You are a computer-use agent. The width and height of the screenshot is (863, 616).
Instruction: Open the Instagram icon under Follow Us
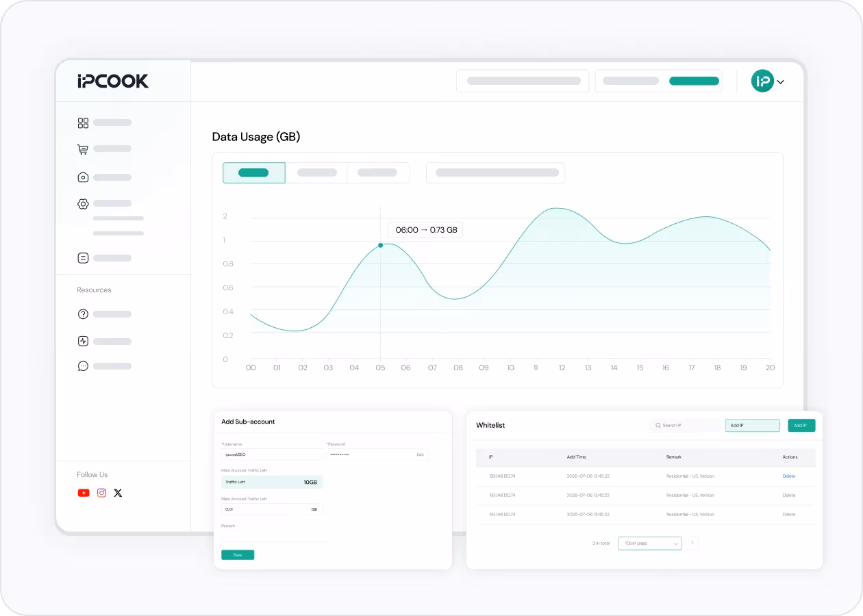coord(101,493)
